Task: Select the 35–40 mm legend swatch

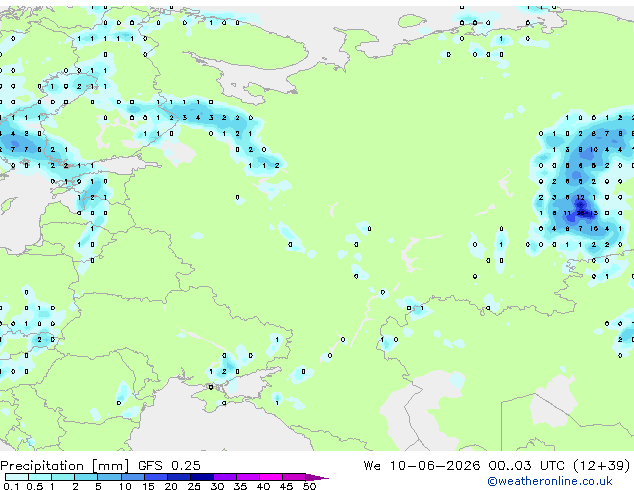Action: point(248,477)
